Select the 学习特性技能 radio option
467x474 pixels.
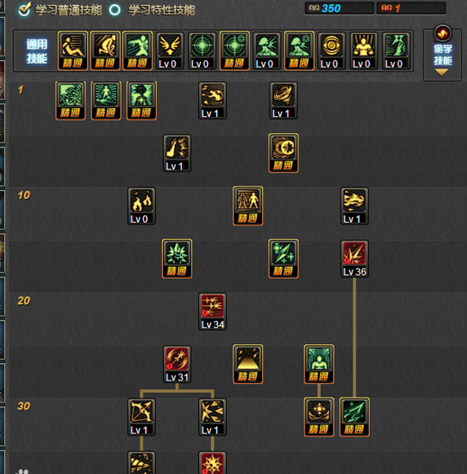point(115,10)
